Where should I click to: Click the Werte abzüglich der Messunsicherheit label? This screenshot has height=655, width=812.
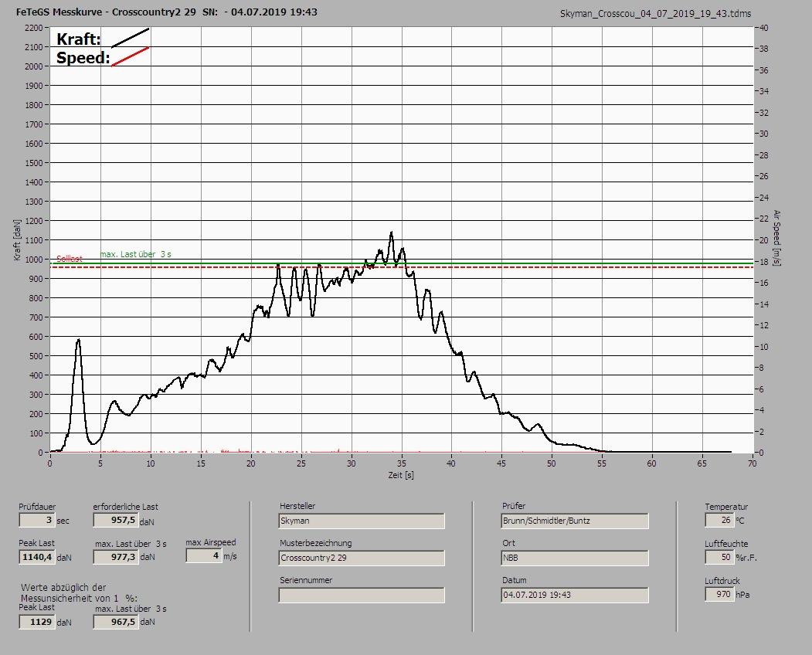(80, 593)
